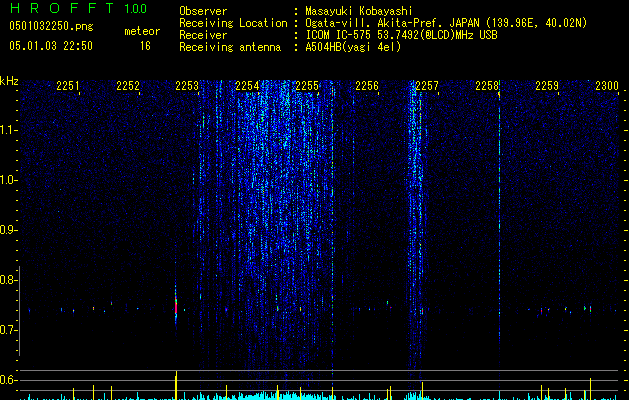The height and width of the screenshot is (400, 629).
Task: Click the HROFFT 1.0.0 title text
Action: tap(78, 8)
